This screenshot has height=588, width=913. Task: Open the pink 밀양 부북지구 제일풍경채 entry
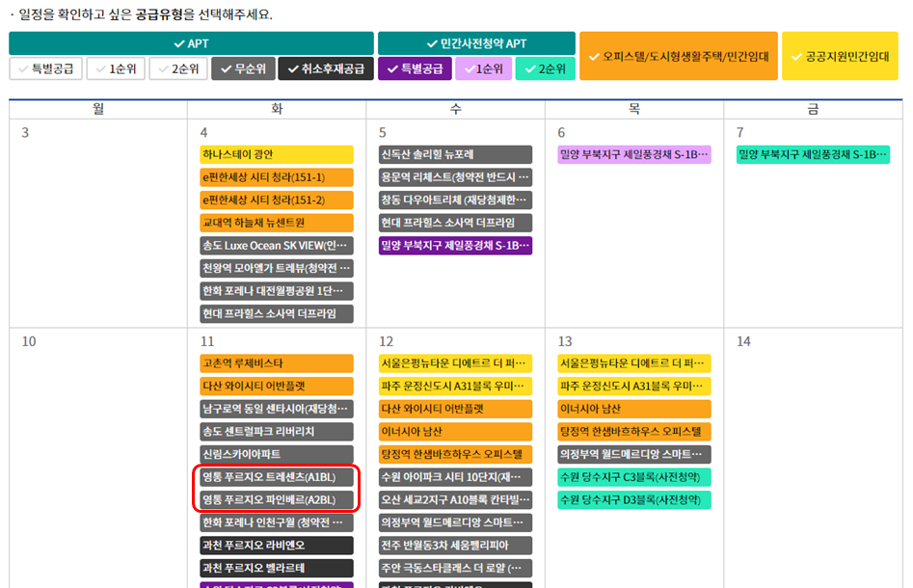pyautogui.click(x=634, y=154)
